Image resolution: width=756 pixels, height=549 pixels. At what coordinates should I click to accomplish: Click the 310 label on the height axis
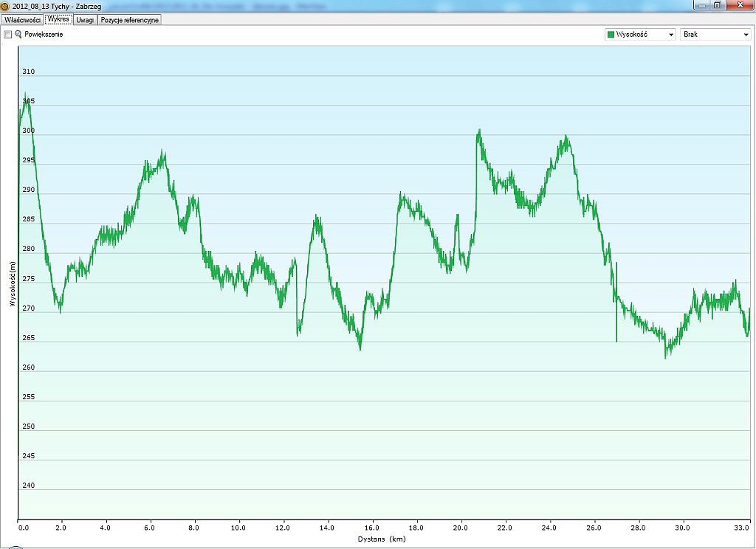pos(28,72)
